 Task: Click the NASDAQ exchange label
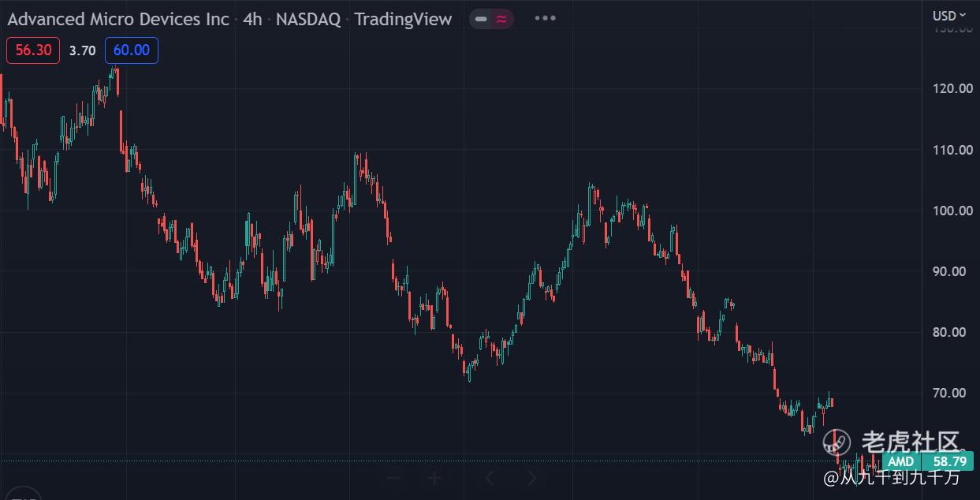tap(308, 19)
